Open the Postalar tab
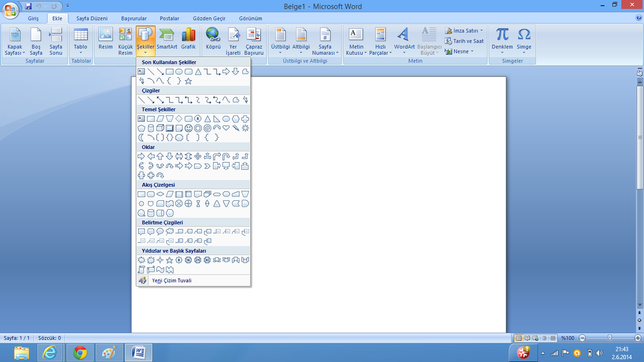Image resolution: width=644 pixels, height=362 pixels. [169, 19]
